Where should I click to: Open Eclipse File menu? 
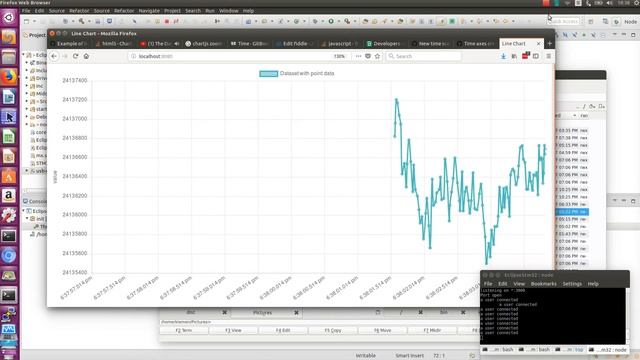[x=26, y=11]
